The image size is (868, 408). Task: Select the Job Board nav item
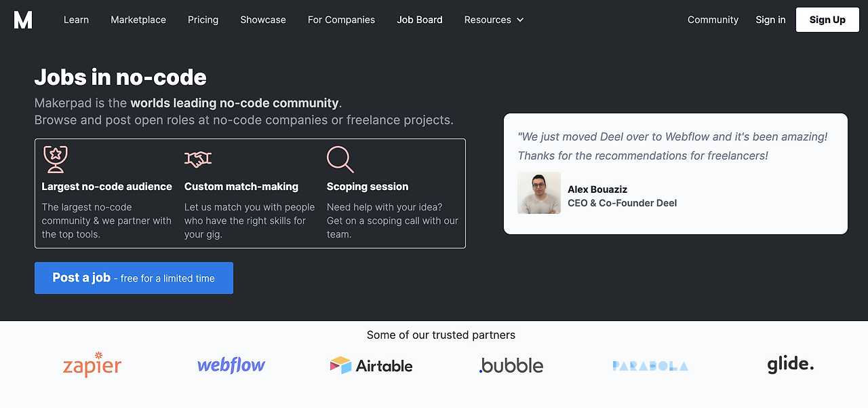(x=420, y=20)
